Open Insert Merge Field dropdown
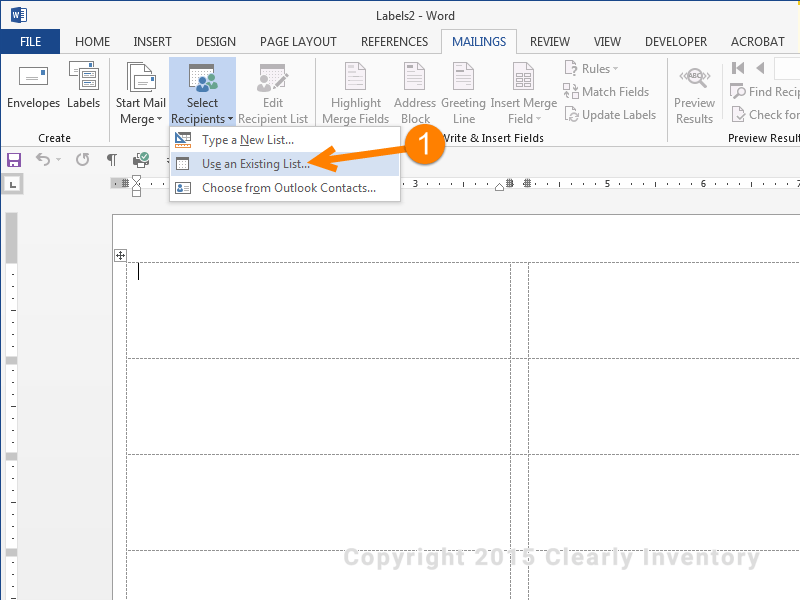The image size is (800, 600). [x=523, y=93]
